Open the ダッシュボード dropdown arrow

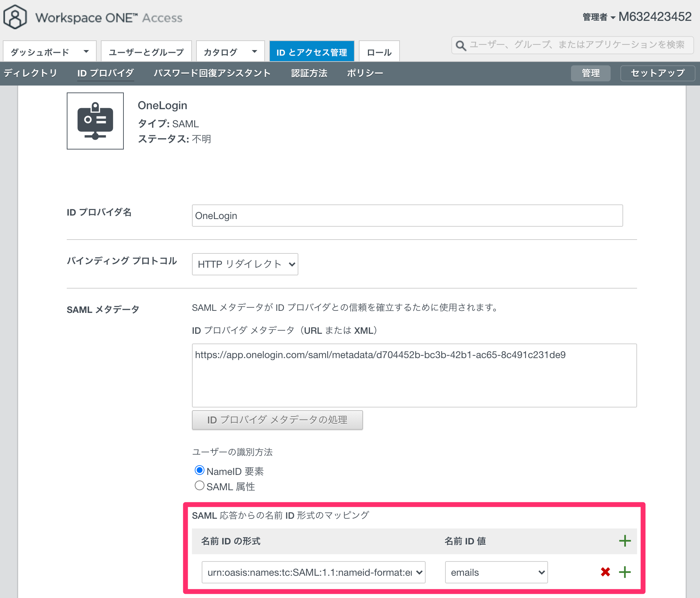(86, 52)
